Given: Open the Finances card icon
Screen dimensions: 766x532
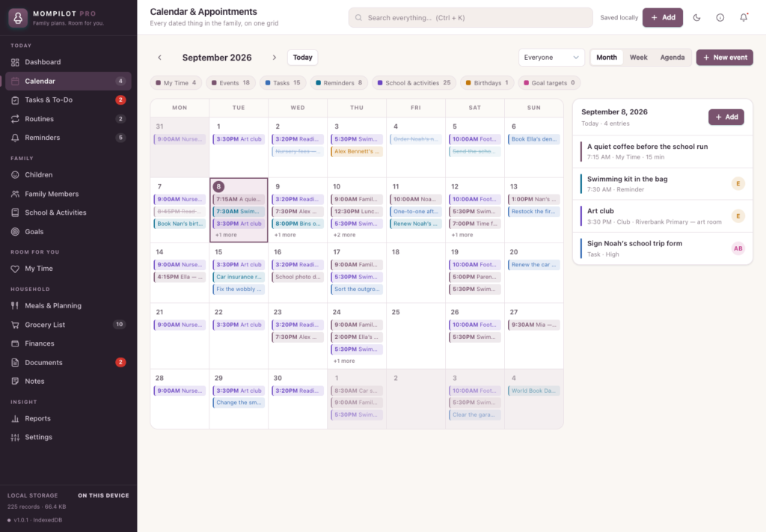Looking at the screenshot, I should coord(15,343).
